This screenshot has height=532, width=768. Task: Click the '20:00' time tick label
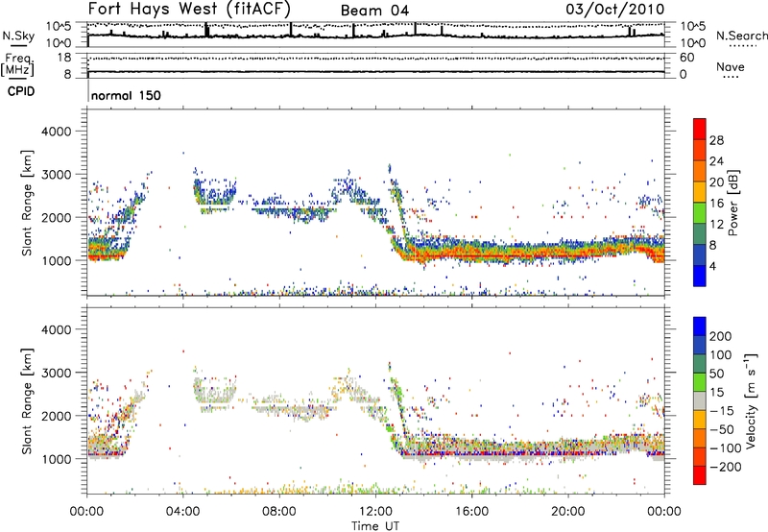(567, 512)
